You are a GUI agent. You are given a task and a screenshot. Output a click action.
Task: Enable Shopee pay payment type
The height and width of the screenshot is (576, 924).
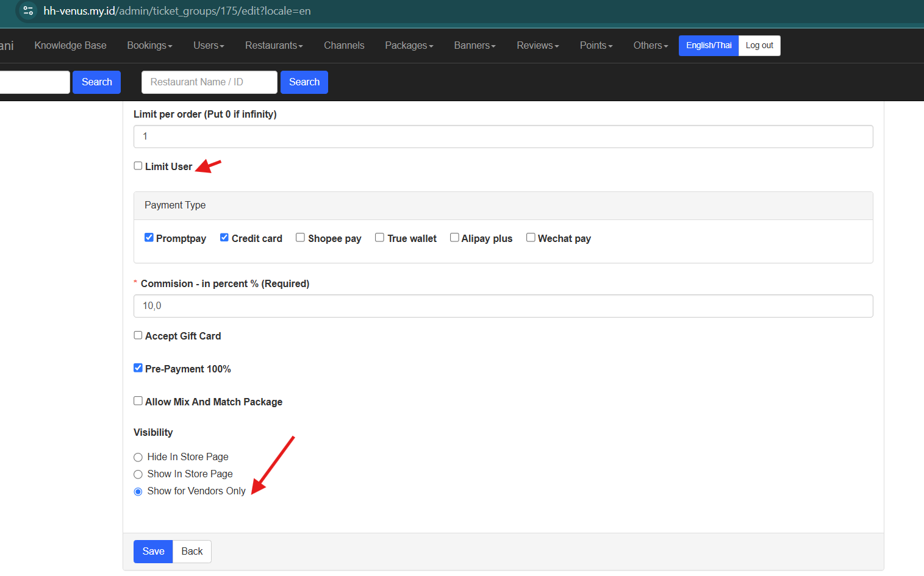(x=300, y=238)
